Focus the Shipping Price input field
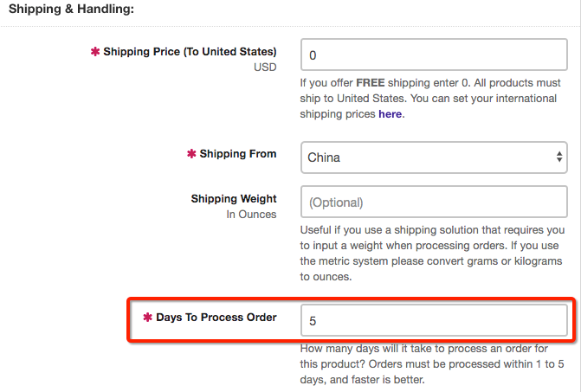Viewport: 581px width, 392px height. coord(433,55)
